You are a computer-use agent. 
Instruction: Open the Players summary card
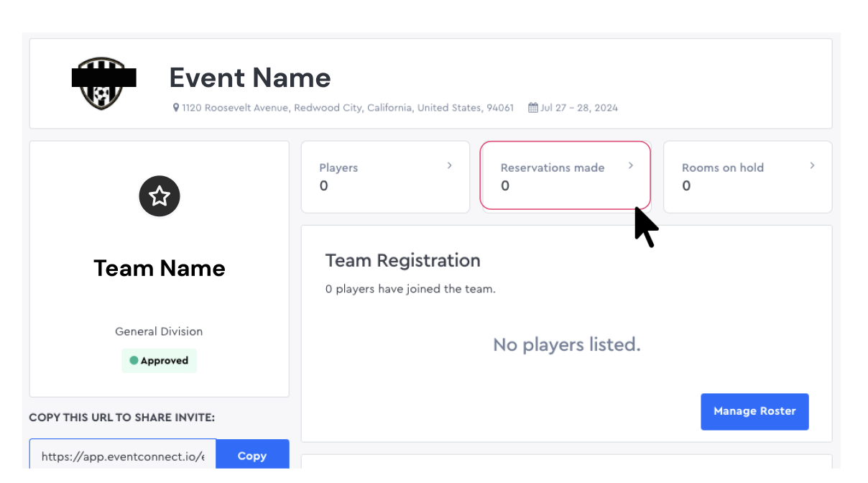(385, 176)
